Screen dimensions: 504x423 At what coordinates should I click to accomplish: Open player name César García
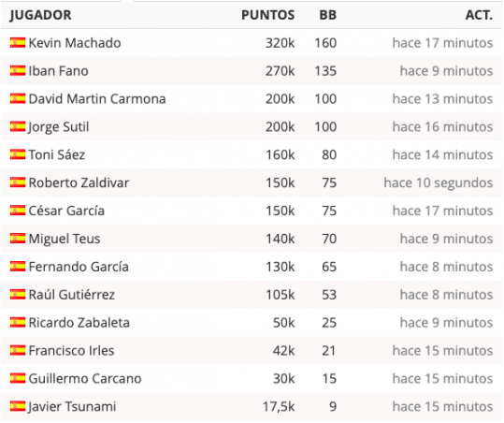tap(66, 211)
